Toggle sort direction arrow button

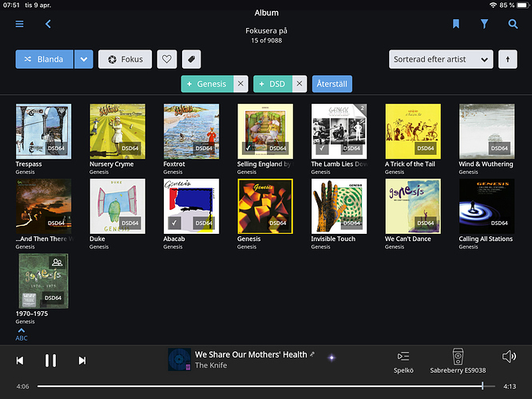(507, 59)
